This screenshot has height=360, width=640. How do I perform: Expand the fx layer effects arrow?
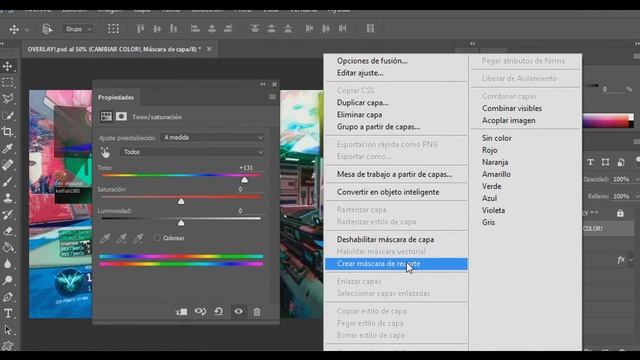[x=631, y=260]
